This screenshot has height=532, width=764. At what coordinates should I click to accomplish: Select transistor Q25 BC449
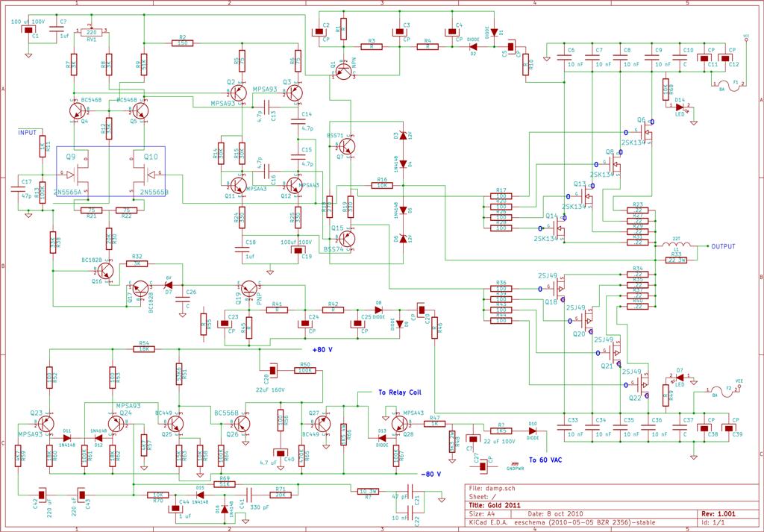[175, 423]
